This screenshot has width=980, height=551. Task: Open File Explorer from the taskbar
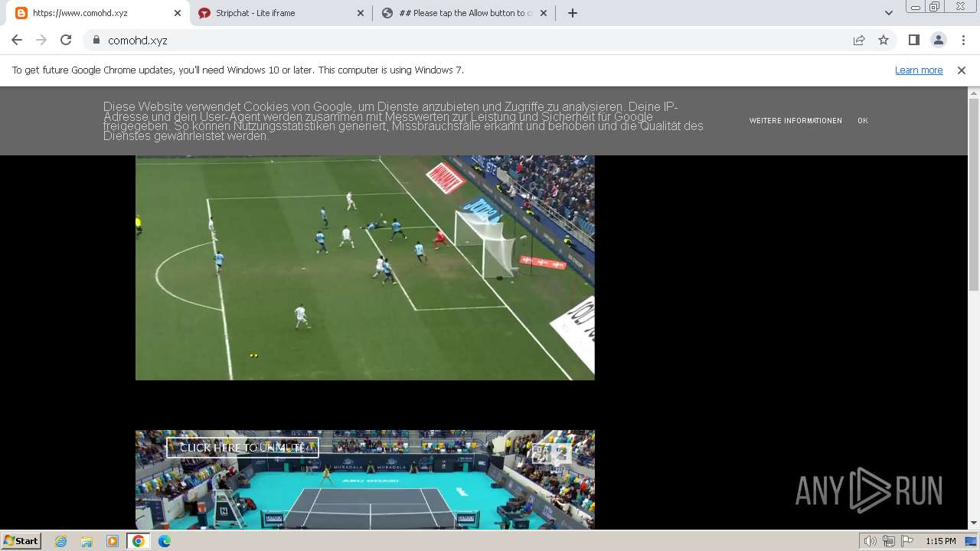(x=87, y=541)
